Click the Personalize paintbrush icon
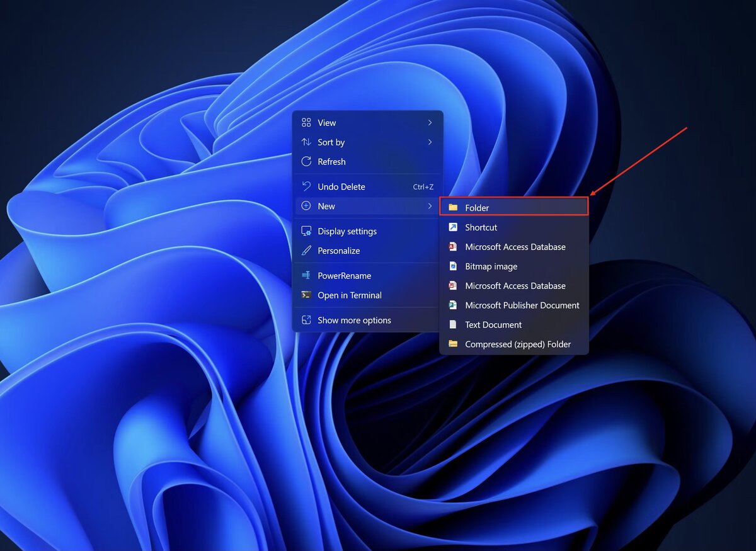The image size is (756, 551). click(x=306, y=251)
